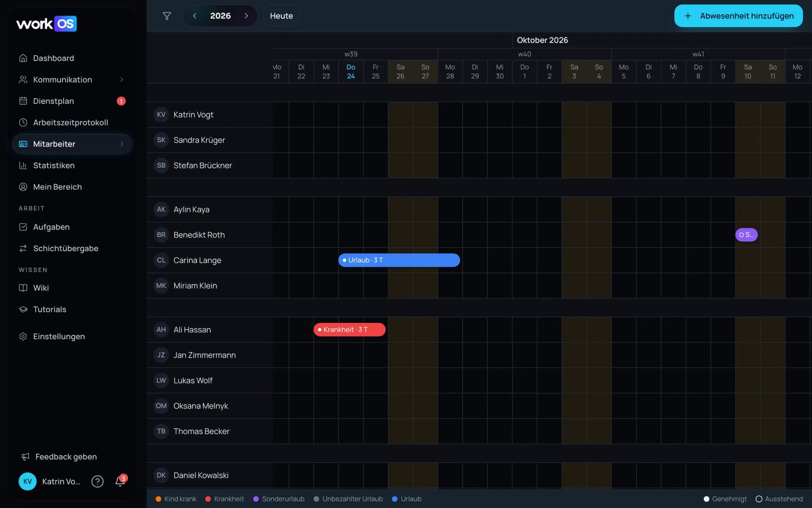The width and height of the screenshot is (812, 508).
Task: Open Benedikt Roth's purple Sonderurlaub entry
Action: [746, 235]
